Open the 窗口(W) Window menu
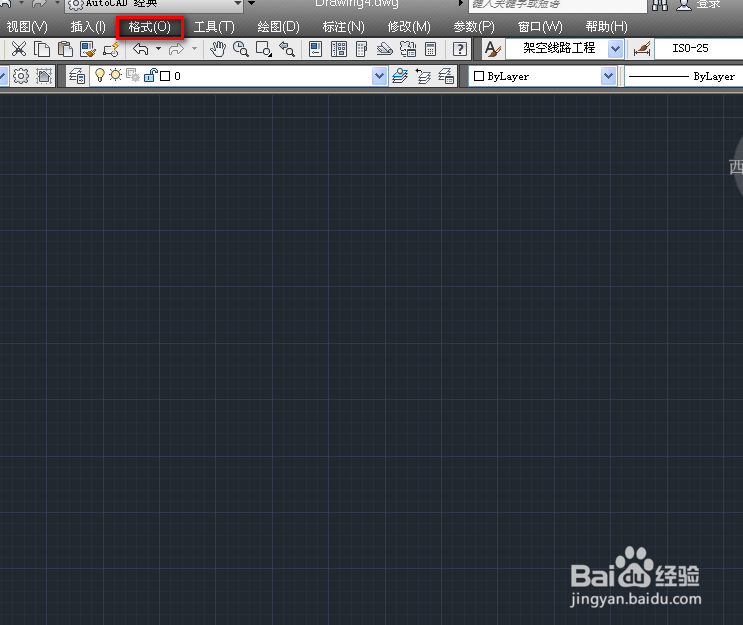Image resolution: width=743 pixels, height=625 pixels. [x=540, y=27]
